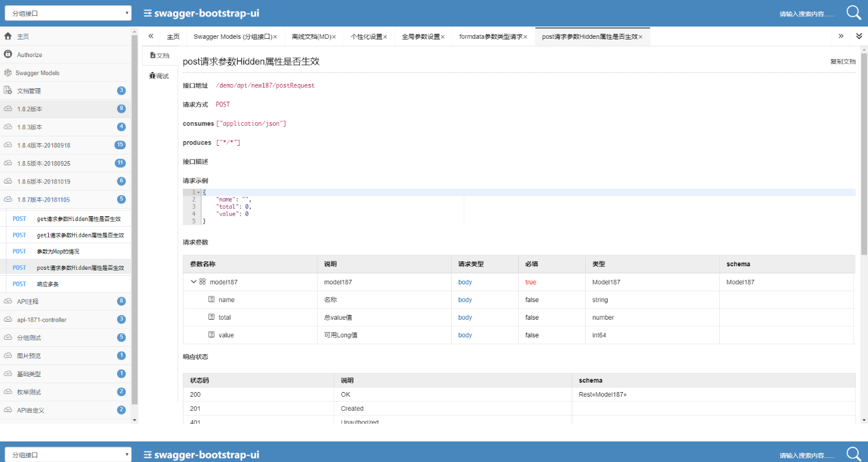This screenshot has width=868, height=462.
Task: Click the main content vertical scrollbar
Action: point(864,154)
